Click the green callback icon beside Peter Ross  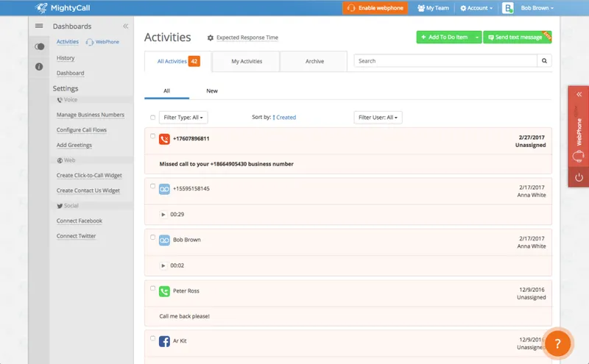164,291
